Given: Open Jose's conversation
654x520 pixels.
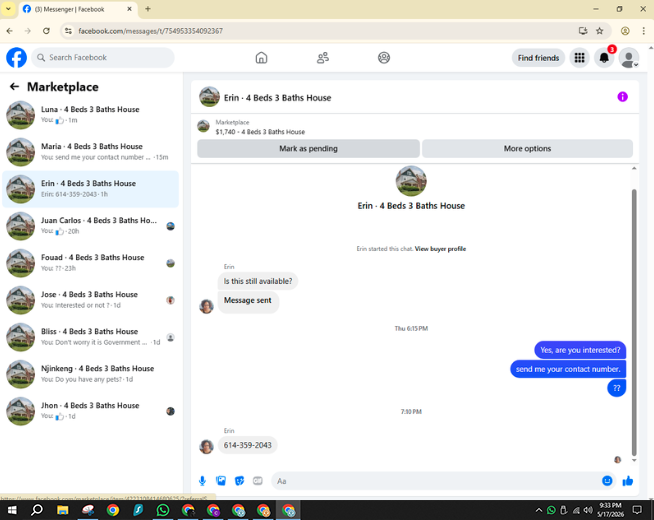Looking at the screenshot, I should [91, 300].
